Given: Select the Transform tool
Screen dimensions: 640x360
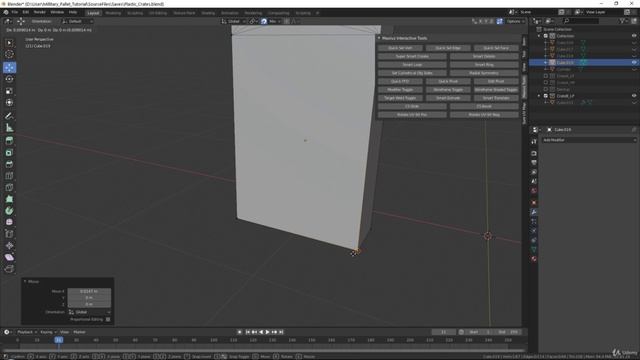Looking at the screenshot, I should pyautogui.click(x=9, y=102).
